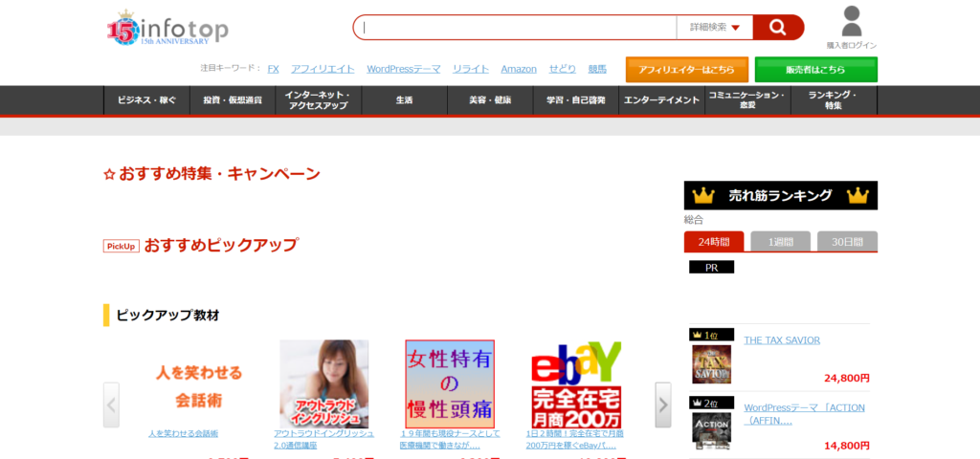The image size is (980, 459).
Task: Open the 美容・健康 menu
Action: pos(490,99)
